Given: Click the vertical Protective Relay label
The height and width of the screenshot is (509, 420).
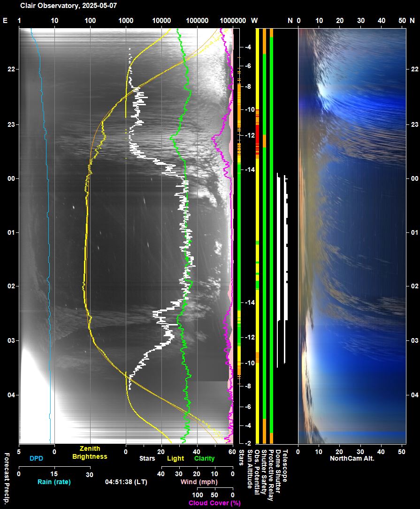Looking at the screenshot, I should coord(271,474).
